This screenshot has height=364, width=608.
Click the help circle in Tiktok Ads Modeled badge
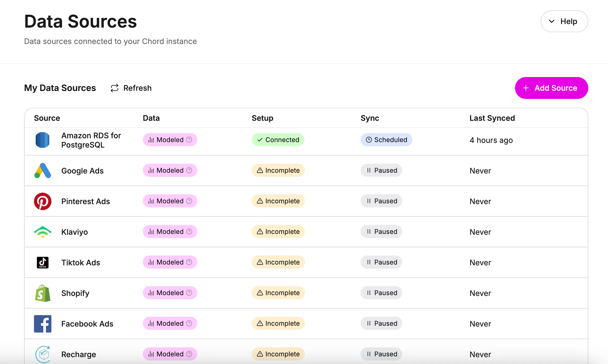point(189,262)
